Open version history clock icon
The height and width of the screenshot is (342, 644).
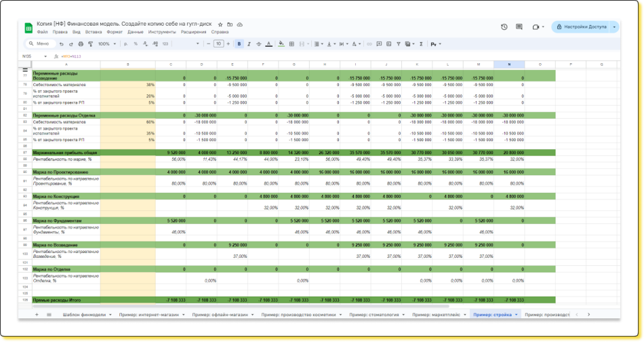(x=504, y=27)
